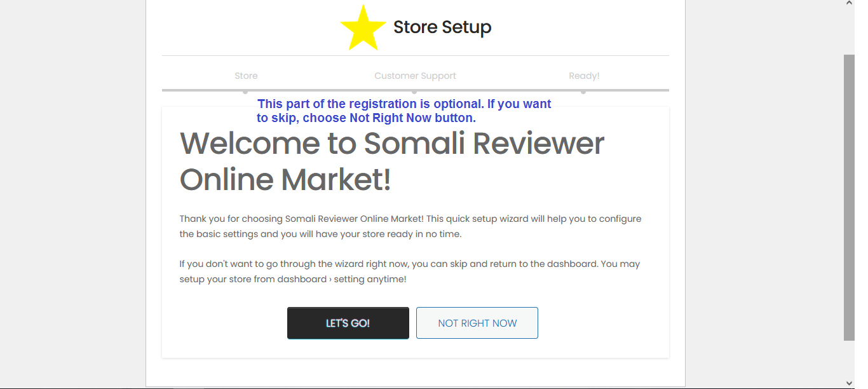Viewport: 868px width, 389px height.
Task: Click progress bar between Store and Customer Support
Action: tap(330, 90)
